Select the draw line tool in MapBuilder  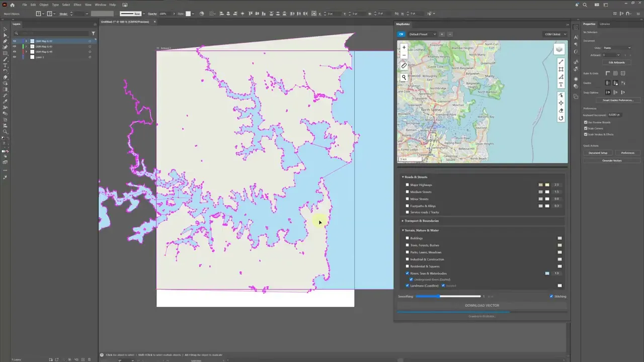click(x=561, y=62)
